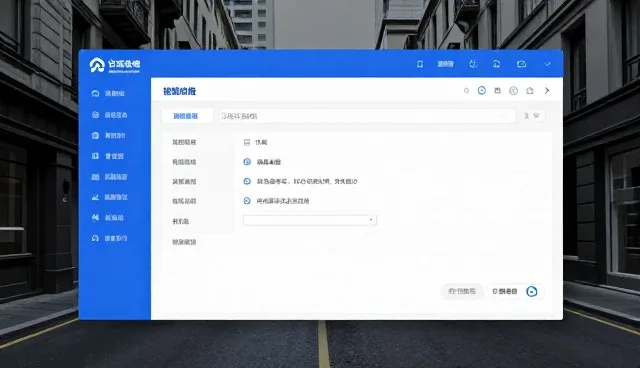Click the bold page title above the tab
Screen dimensions: 640x368
179,91
